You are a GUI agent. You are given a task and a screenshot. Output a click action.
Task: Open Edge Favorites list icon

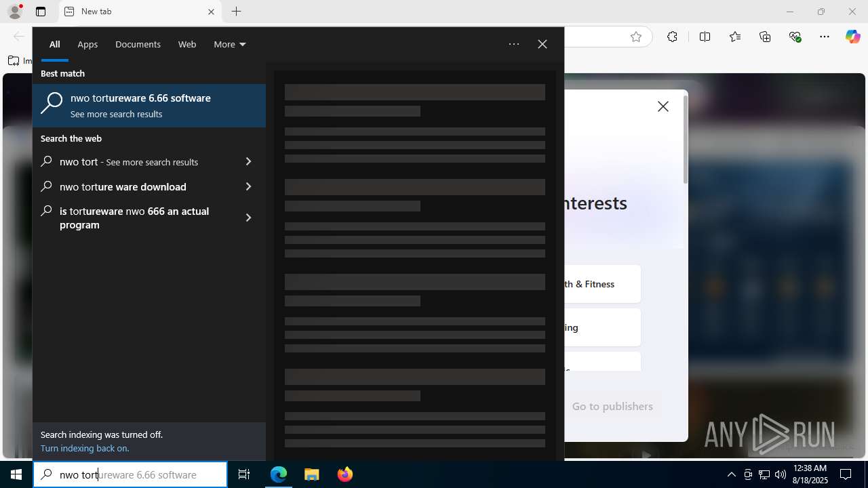click(x=734, y=37)
